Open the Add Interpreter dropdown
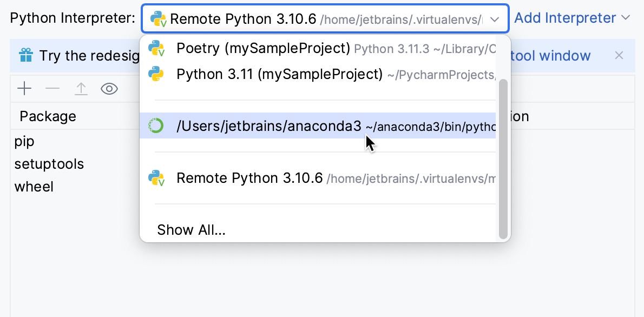Viewport: 644px width, 317px height. click(x=564, y=18)
